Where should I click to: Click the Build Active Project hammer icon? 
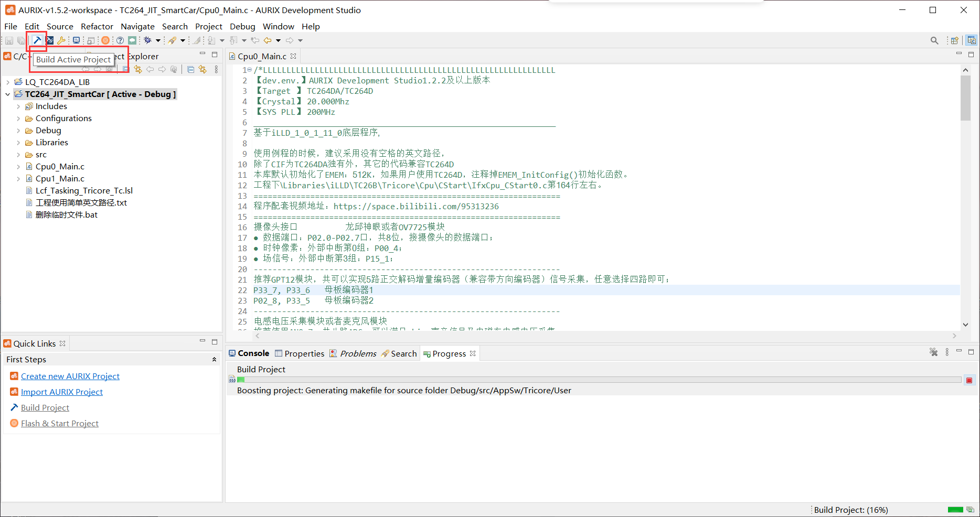click(37, 40)
